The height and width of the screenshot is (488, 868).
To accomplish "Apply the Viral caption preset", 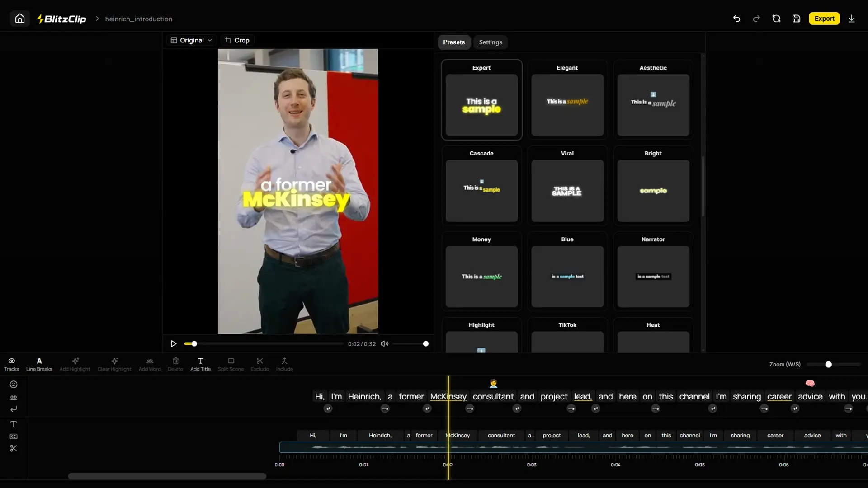I will [x=567, y=185].
